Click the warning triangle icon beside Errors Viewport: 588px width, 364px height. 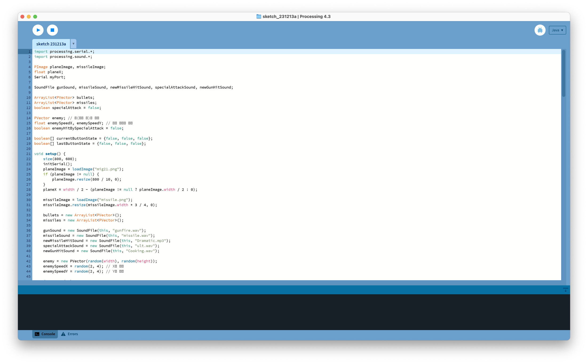(63, 334)
